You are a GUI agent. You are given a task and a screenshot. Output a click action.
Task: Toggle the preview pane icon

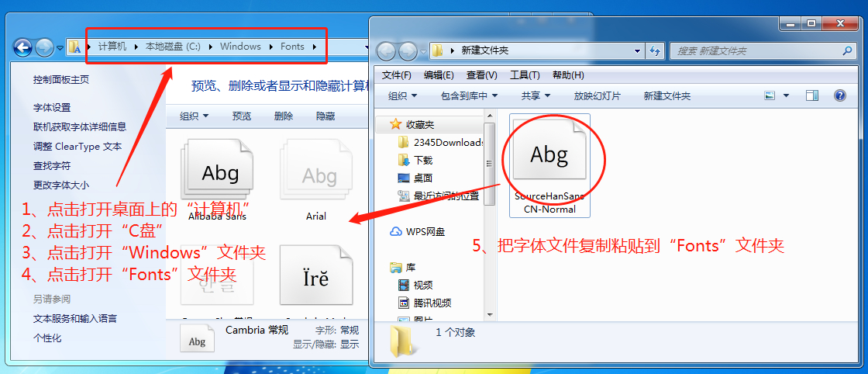point(812,95)
